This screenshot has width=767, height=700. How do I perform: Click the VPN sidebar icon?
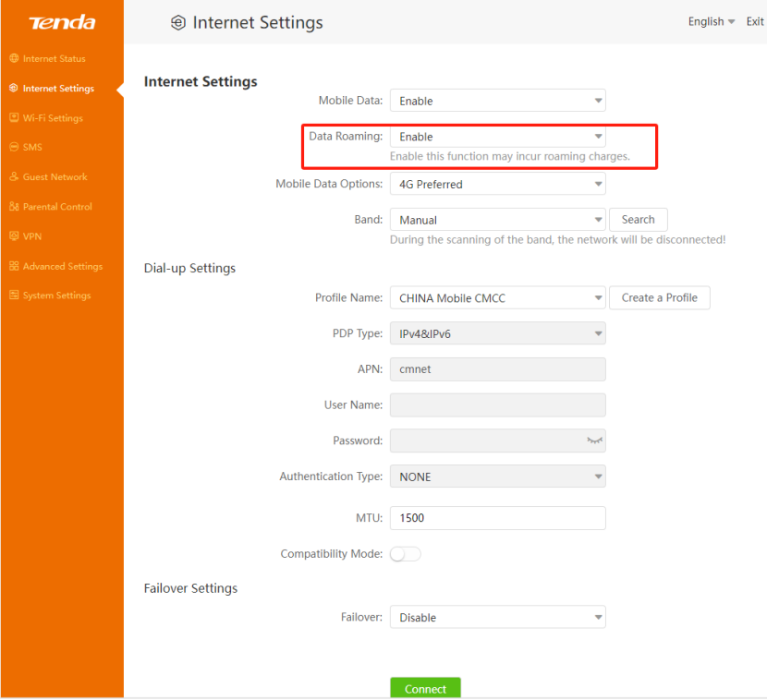point(14,236)
